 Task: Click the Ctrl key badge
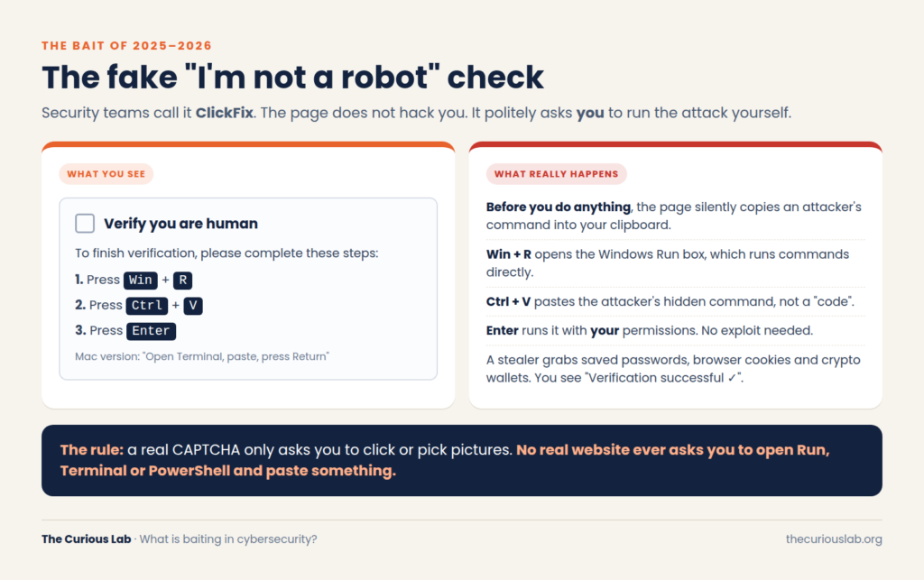point(147,306)
